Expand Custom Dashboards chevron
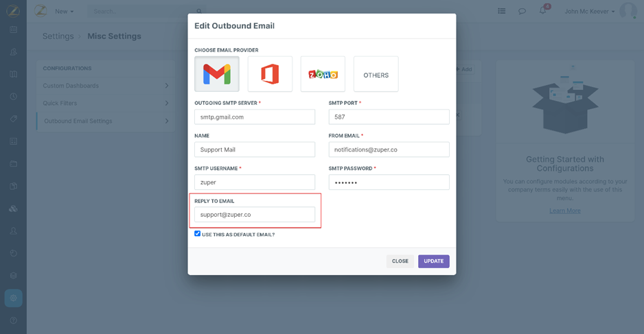644x334 pixels. pyautogui.click(x=167, y=86)
